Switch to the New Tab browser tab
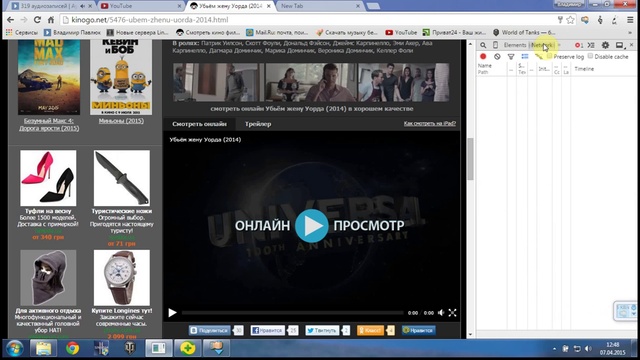The height and width of the screenshot is (360, 640). pos(319,6)
